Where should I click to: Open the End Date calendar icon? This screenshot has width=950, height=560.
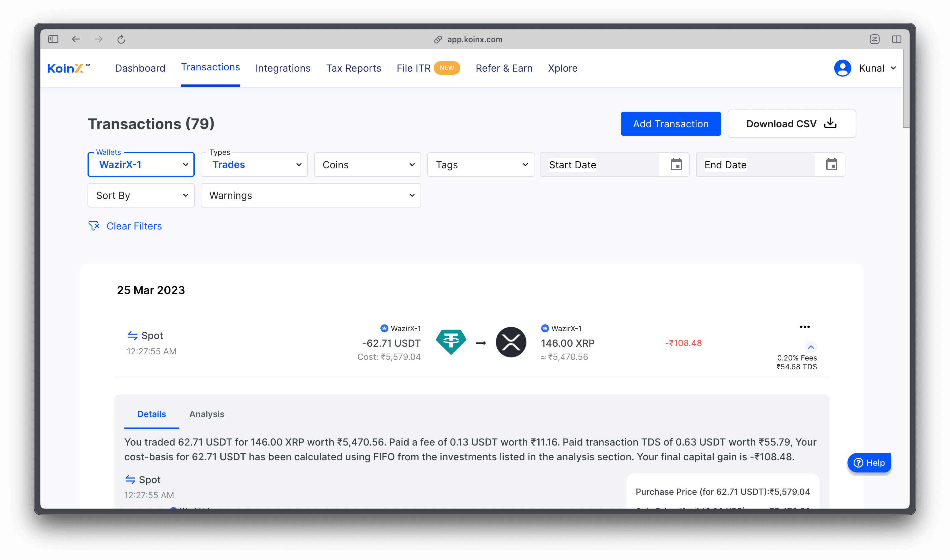(x=832, y=165)
